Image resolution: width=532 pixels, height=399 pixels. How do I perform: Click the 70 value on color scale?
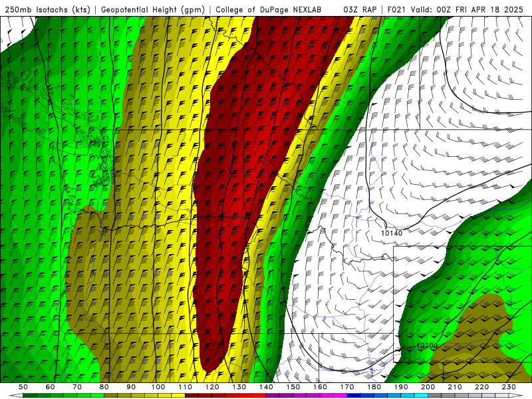pos(77,387)
